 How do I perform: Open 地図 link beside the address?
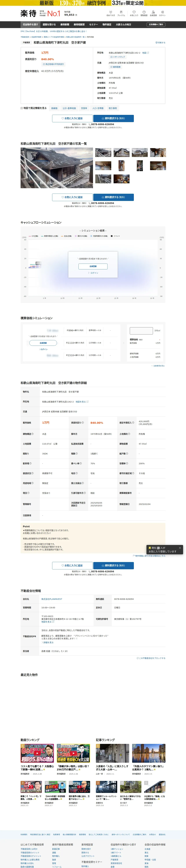145,53
